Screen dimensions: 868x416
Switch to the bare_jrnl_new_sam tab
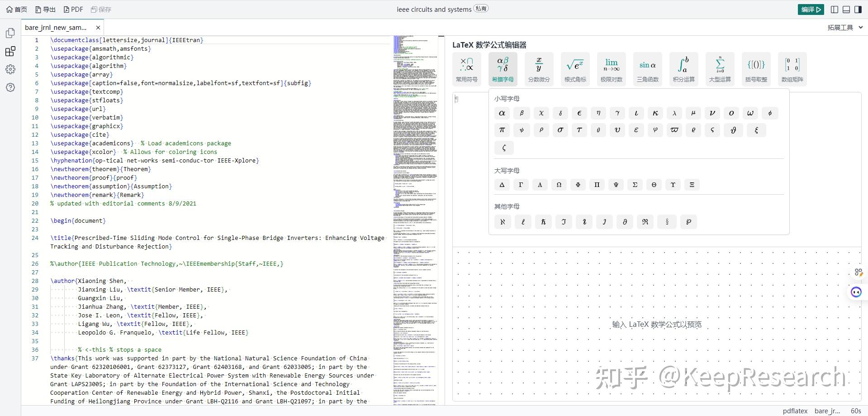tap(56, 27)
